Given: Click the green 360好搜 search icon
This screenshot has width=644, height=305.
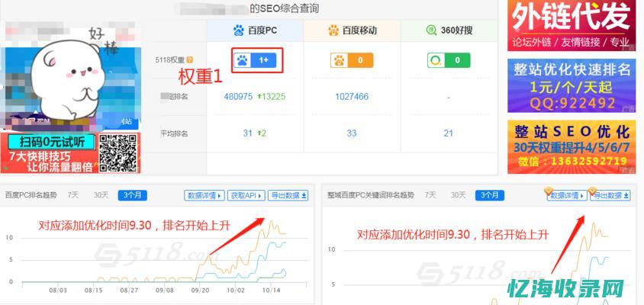Looking at the screenshot, I should (431, 30).
